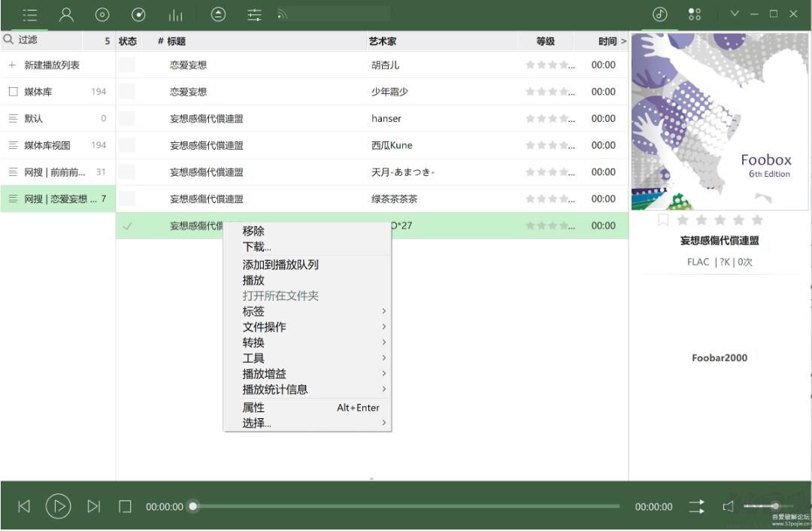Open the equalizer sliders icon in toolbar

click(x=253, y=14)
